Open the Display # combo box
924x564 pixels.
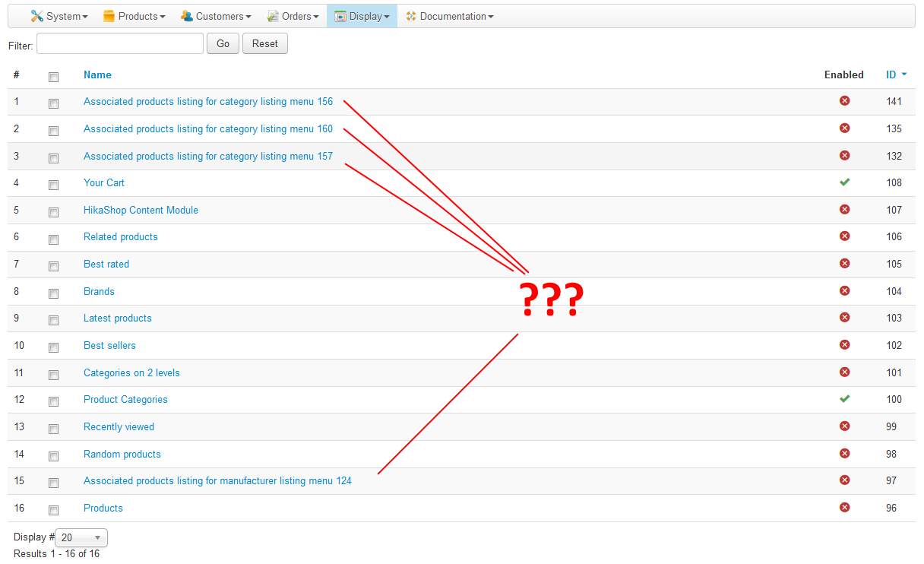(81, 537)
